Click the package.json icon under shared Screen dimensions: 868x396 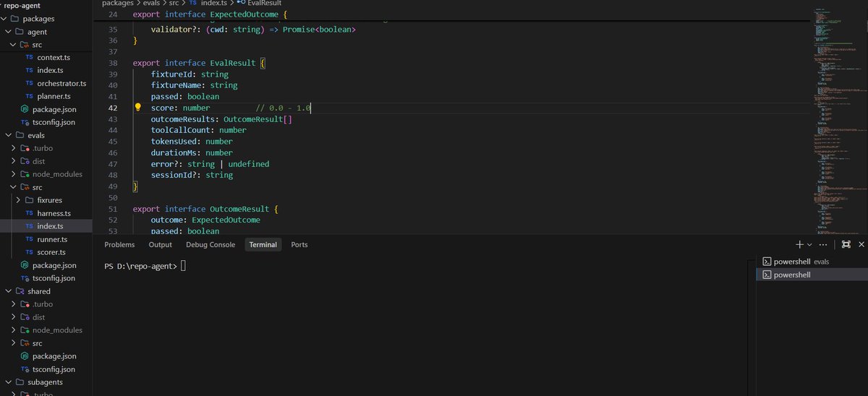point(25,356)
